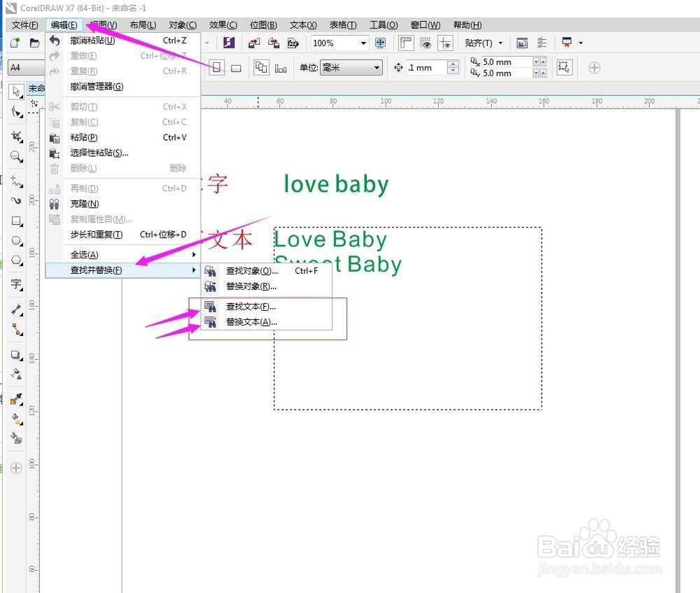Viewport: 700px width, 593px height.
Task: Select the Text tool in toolbox
Action: [17, 284]
